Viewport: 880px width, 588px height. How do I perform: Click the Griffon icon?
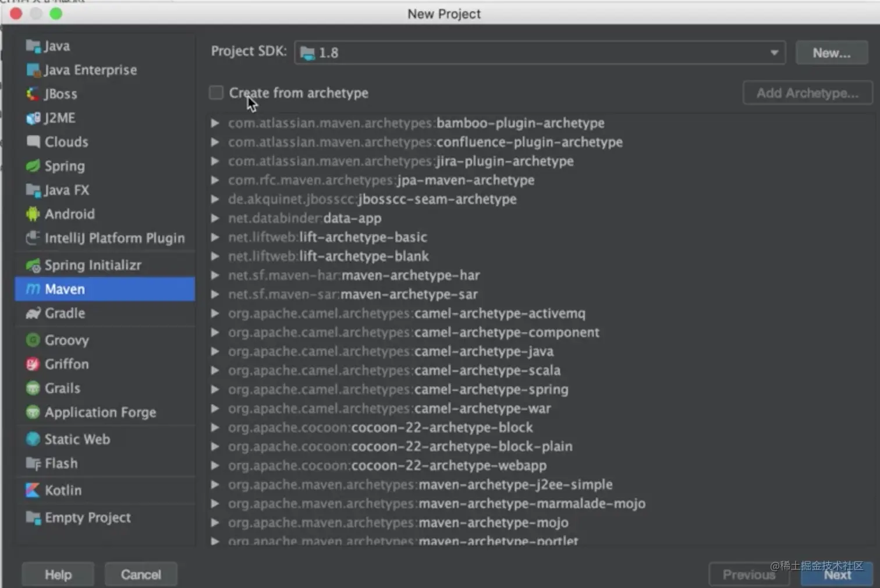coord(33,364)
